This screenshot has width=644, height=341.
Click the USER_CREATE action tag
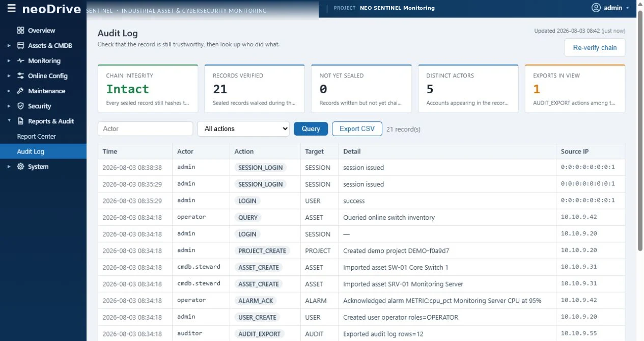257,317
